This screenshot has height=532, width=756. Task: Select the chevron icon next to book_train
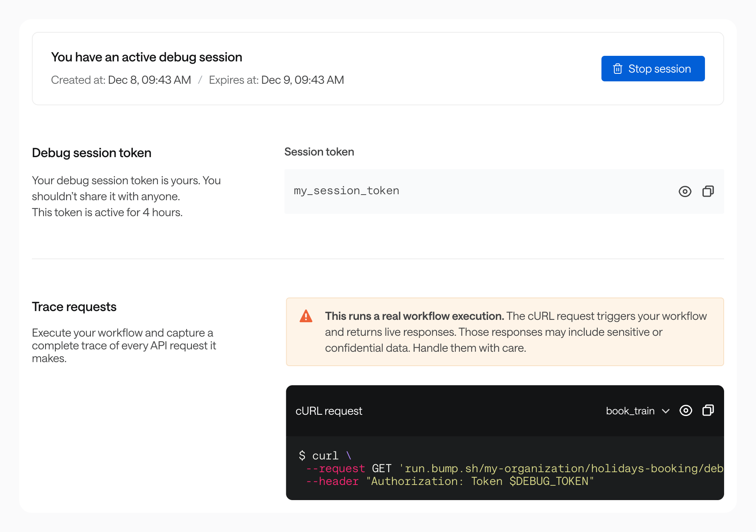point(665,411)
